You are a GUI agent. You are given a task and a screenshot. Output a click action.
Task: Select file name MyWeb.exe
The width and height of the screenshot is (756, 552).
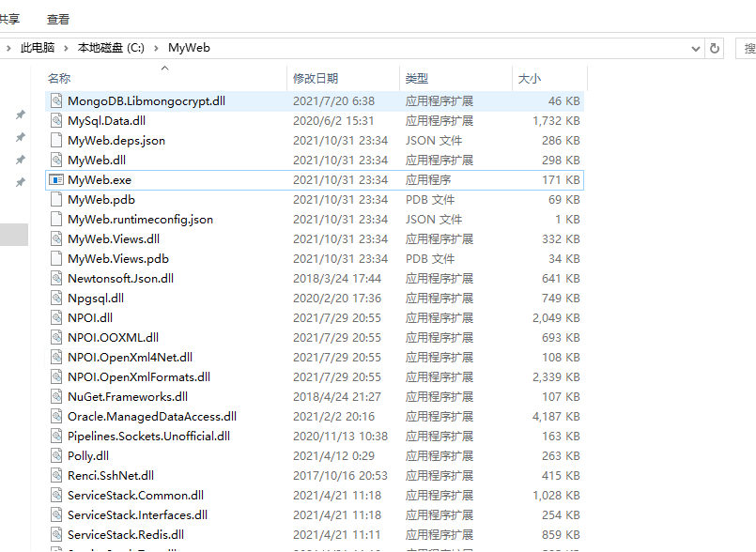point(100,180)
